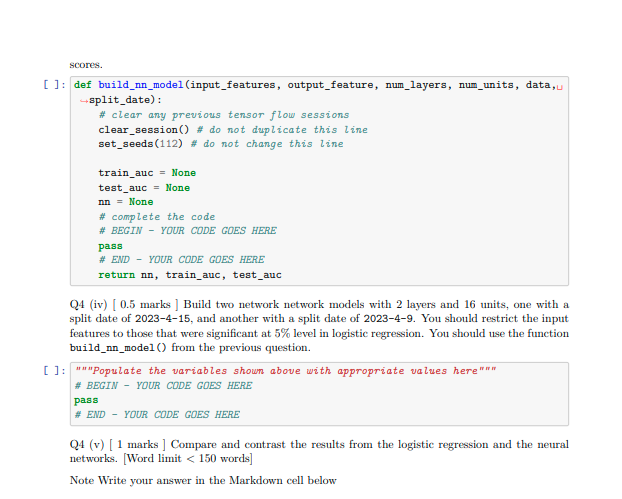Click the 'Q4 (v)' question heading text
622x499 pixels.
point(87,444)
